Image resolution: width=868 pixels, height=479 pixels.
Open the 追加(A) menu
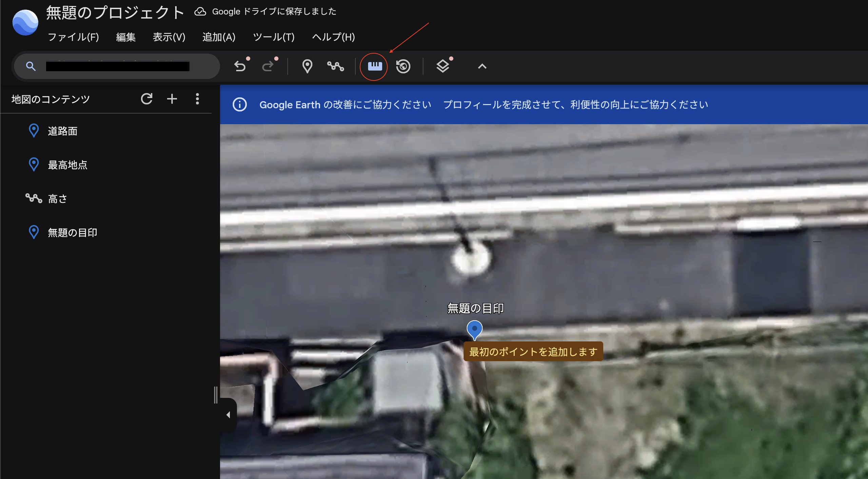(x=219, y=37)
